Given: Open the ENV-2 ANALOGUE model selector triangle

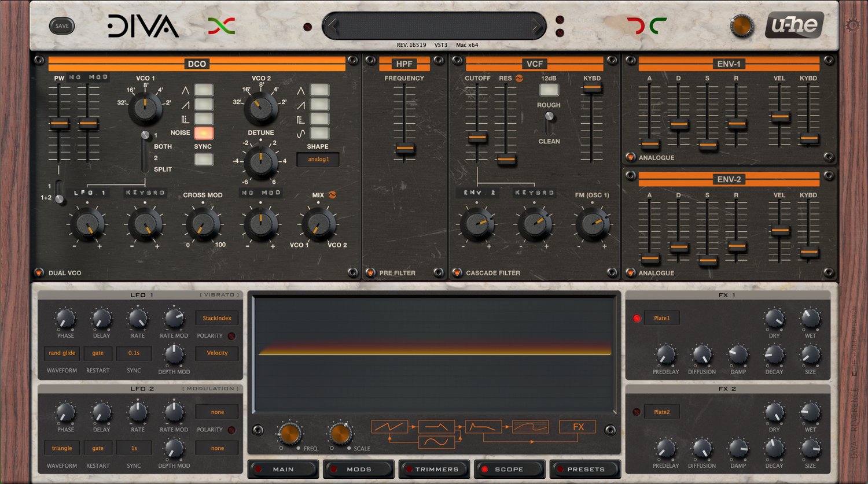Looking at the screenshot, I should tap(630, 273).
